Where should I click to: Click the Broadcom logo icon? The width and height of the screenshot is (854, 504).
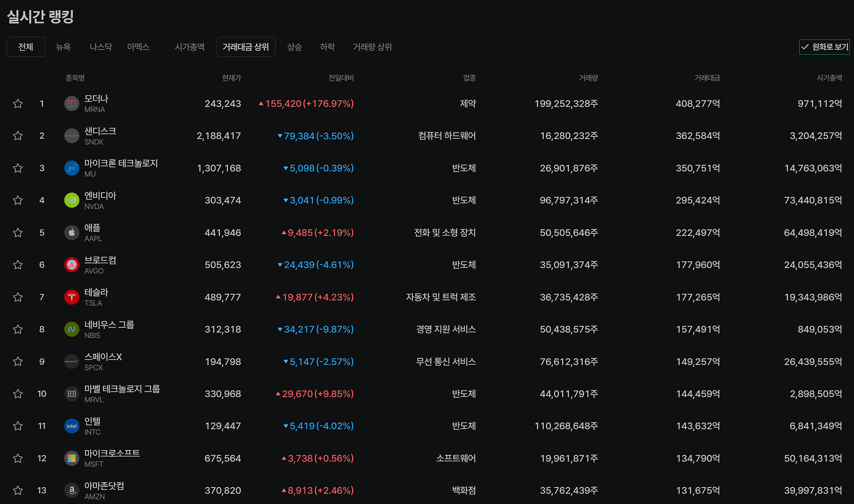[x=72, y=265]
